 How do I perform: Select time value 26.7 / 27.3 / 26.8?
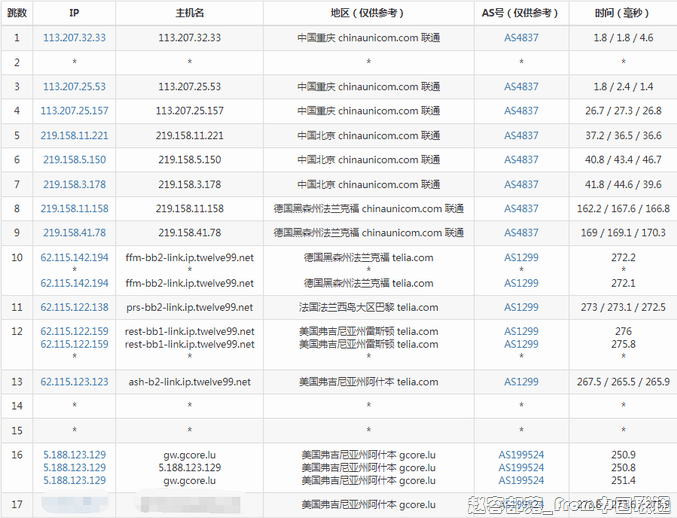point(623,111)
